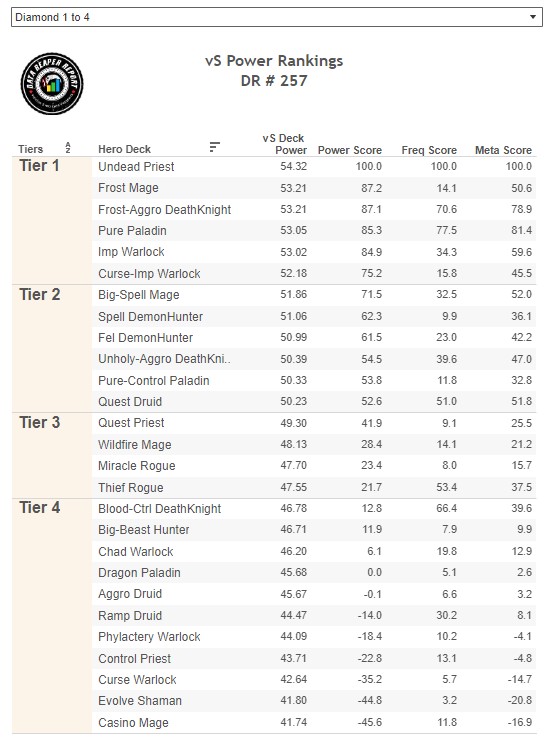The height and width of the screenshot is (746, 553).
Task: Click the Blood-Ctrl DeathKnight deck name
Action: [159, 509]
